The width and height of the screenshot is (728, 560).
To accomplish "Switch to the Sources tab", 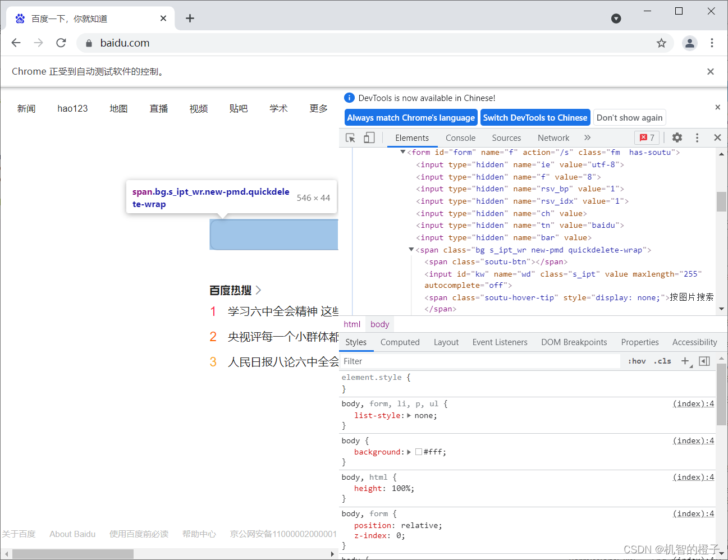I will 506,138.
